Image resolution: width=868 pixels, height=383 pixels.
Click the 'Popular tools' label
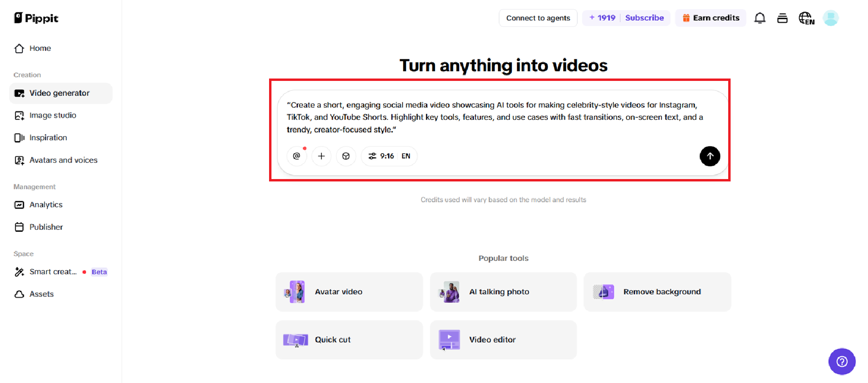(504, 258)
